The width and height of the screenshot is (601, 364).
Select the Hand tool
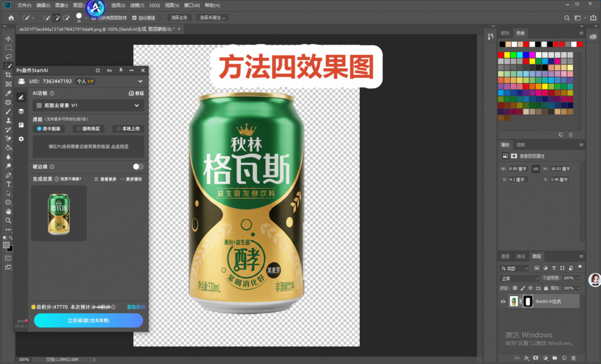[x=8, y=211]
